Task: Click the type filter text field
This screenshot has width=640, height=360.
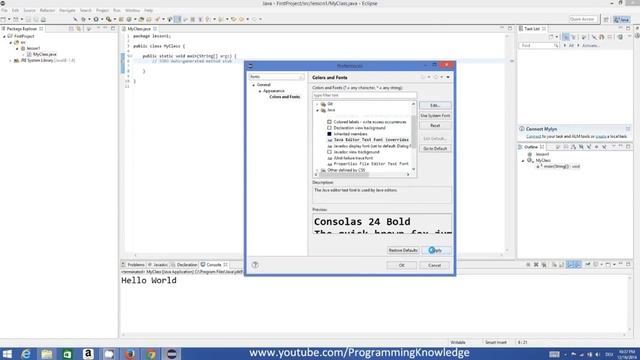Action: [364, 95]
